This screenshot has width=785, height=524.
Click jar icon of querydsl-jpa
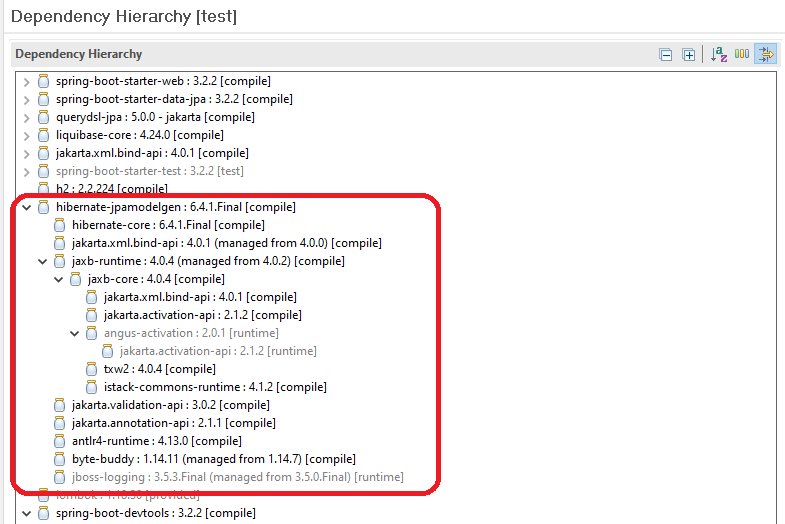44,117
